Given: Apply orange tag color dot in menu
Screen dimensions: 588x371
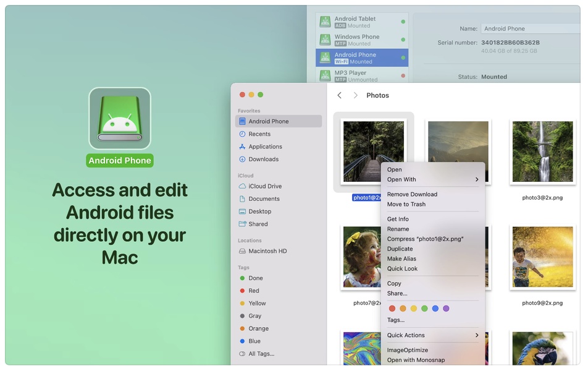Looking at the screenshot, I should pyautogui.click(x=403, y=309).
